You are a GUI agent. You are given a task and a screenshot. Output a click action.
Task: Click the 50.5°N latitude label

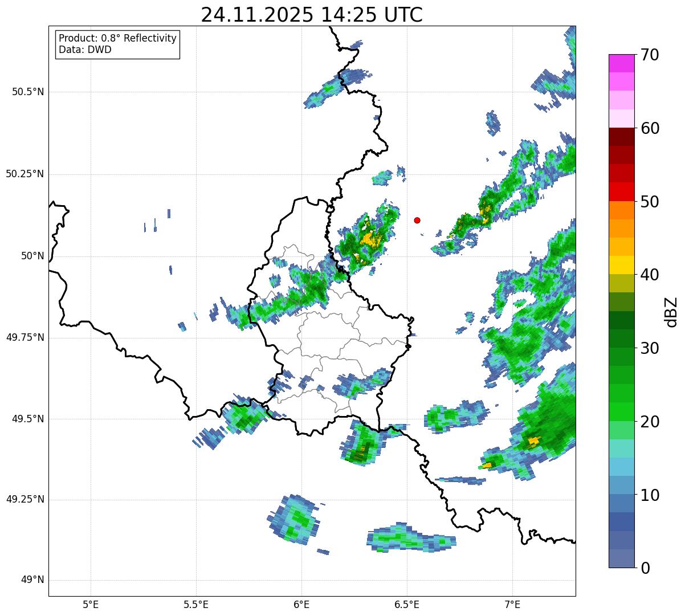coord(28,92)
